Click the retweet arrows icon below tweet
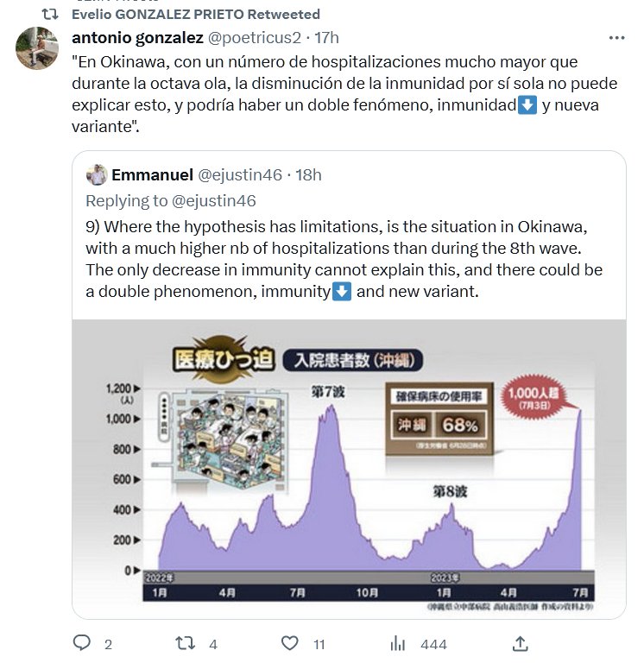 [x=185, y=643]
